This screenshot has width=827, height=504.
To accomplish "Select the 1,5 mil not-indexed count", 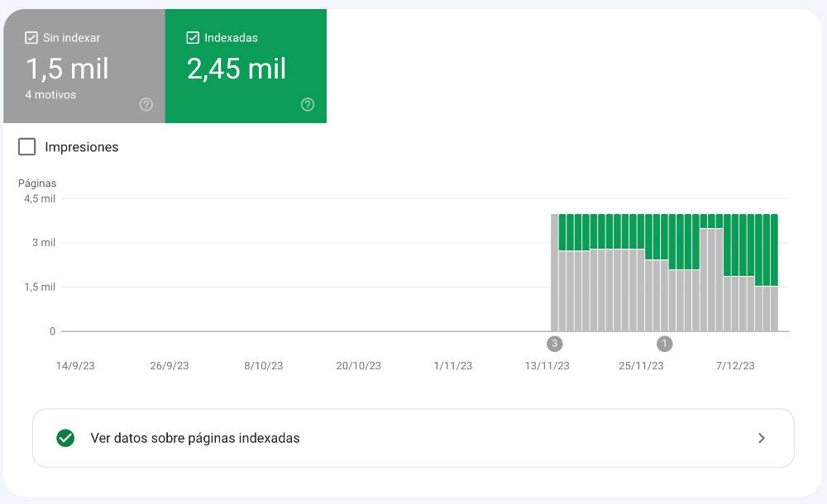I will click(67, 69).
